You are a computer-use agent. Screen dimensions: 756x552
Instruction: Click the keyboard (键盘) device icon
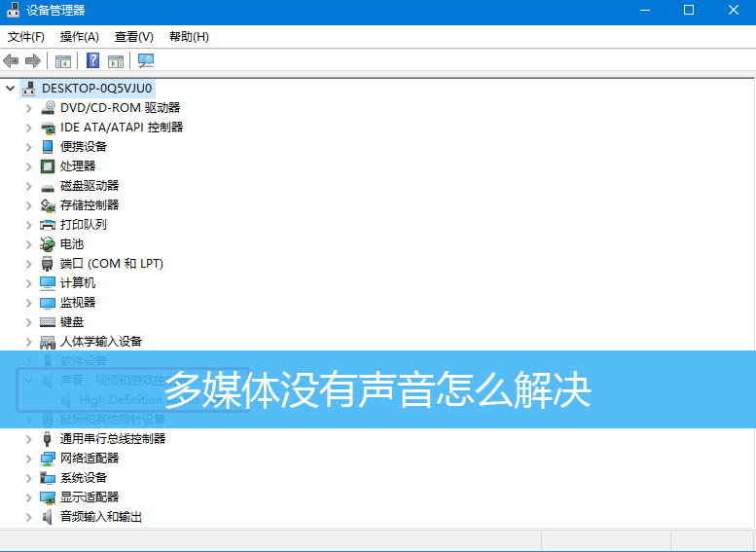point(48,322)
